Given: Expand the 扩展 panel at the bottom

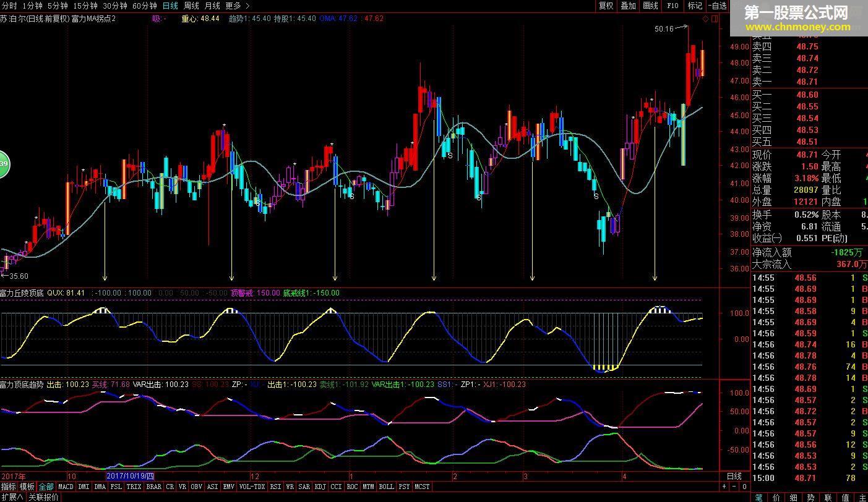Looking at the screenshot, I should tap(12, 497).
